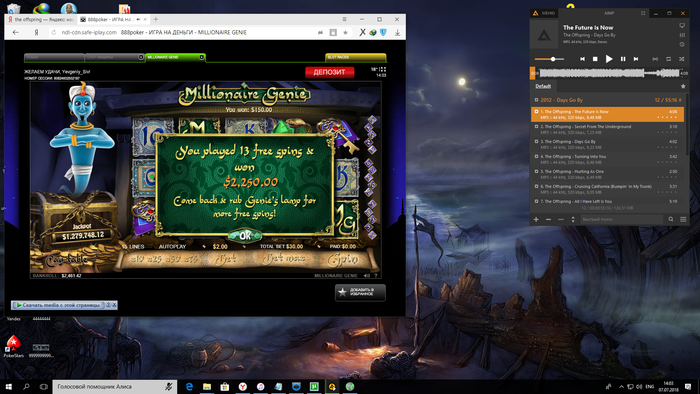Viewport: 700px width, 394px height.
Task: Click the blue shield extension icon
Action: tap(383, 33)
